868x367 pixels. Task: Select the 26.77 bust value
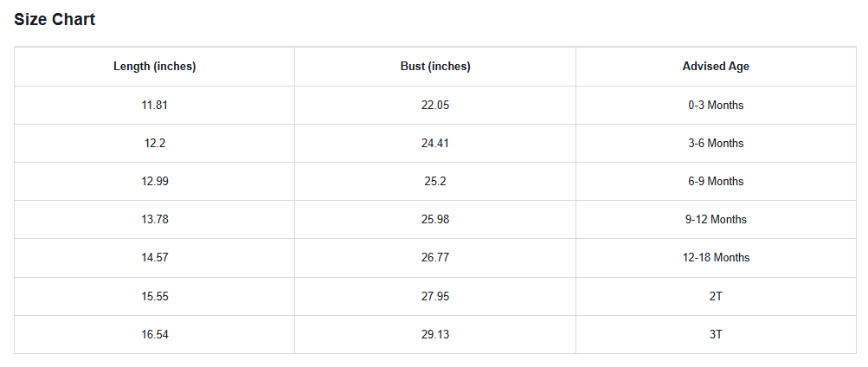point(435,258)
